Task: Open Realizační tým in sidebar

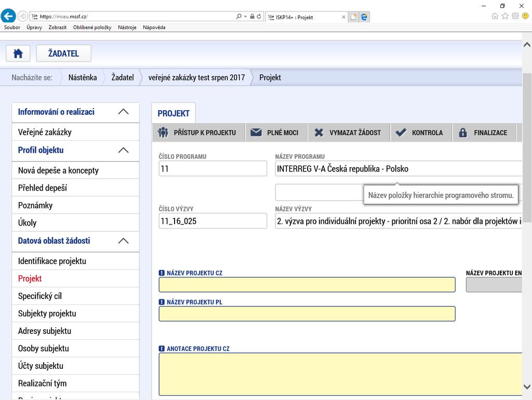Action: pyautogui.click(x=76, y=383)
